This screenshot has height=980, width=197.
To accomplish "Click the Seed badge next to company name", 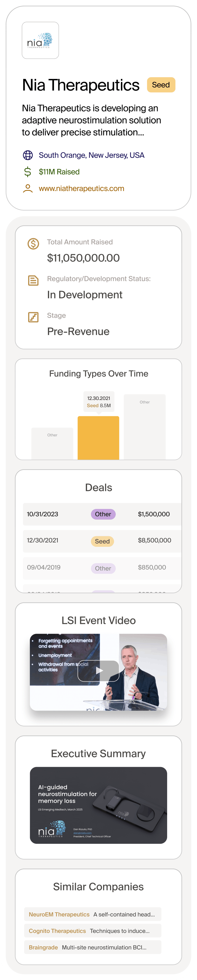I will [x=161, y=85].
